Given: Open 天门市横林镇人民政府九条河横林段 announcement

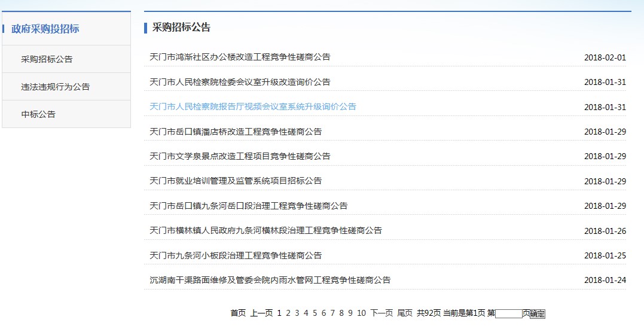Looking at the screenshot, I should click(265, 230).
